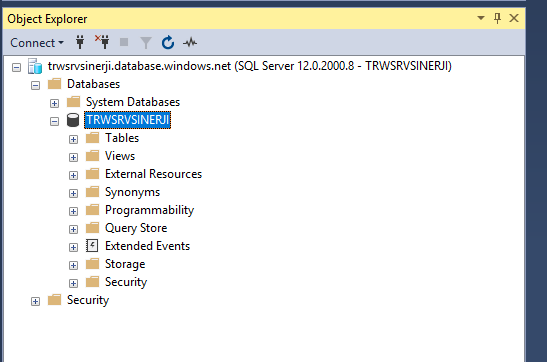Image resolution: width=547 pixels, height=362 pixels.
Task: Expand the Synonyms node
Action: [x=73, y=194]
